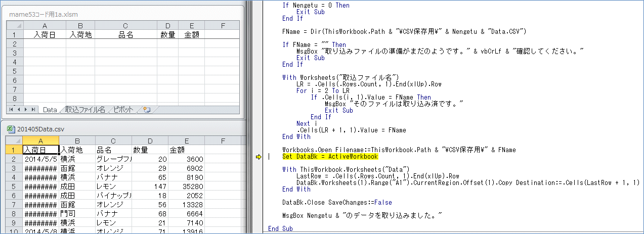Select cell A1 入荷日 in CSV sheet
Screen dimensions: 644x234
40,150
